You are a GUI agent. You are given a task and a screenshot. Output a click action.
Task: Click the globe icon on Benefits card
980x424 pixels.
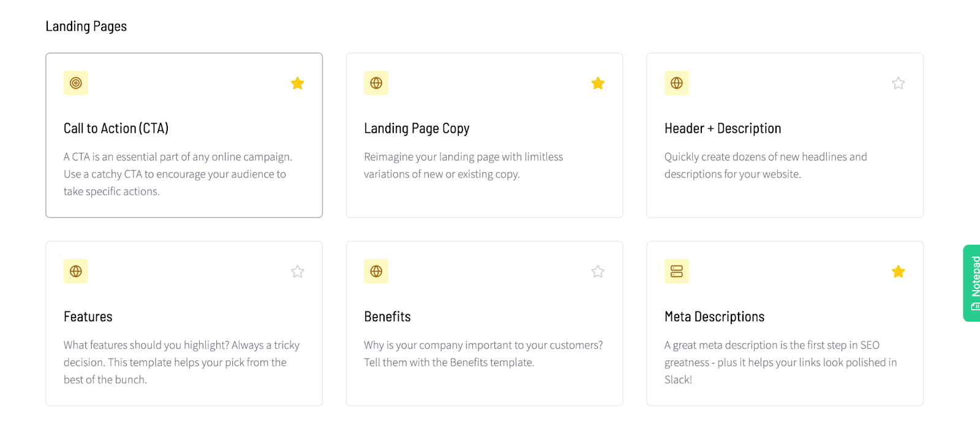(x=376, y=272)
